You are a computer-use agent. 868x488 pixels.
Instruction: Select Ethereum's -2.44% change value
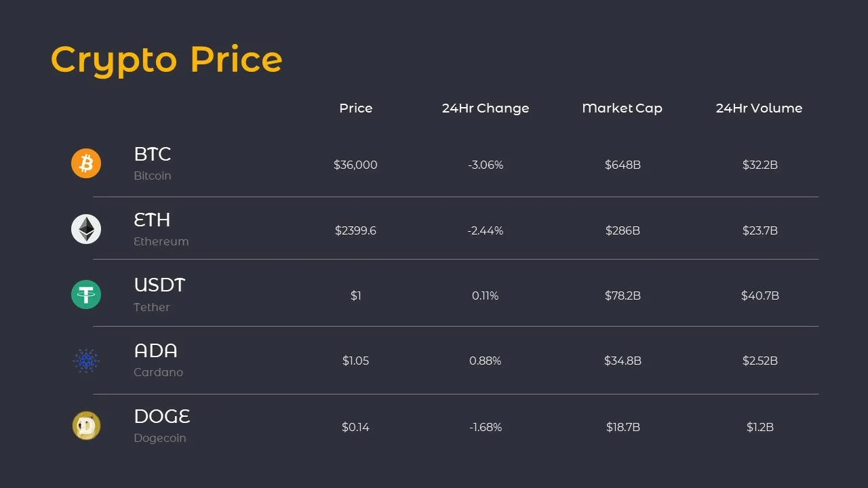(x=486, y=230)
